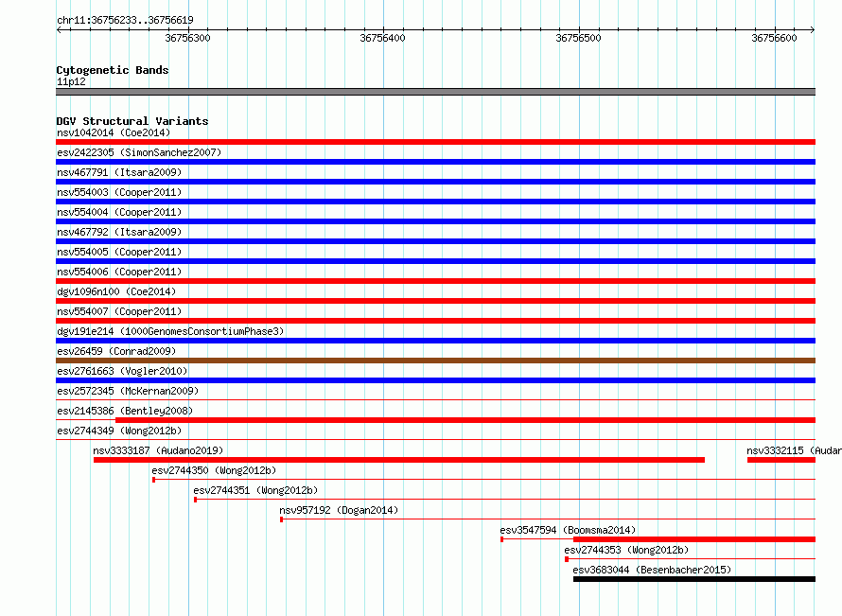The image size is (842, 616).
Task: Click the short red bar under nsv3332115
Action: click(781, 460)
